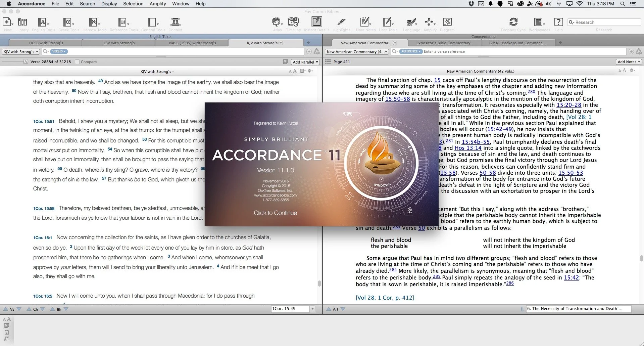Open the gear settings menu in KJV pane
Image resolution: width=644 pixels, height=346 pixels.
pos(310,71)
